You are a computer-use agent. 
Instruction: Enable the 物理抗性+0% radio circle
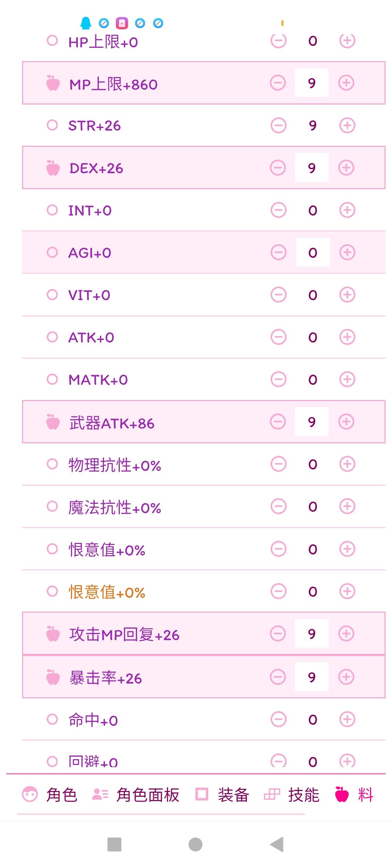52,464
